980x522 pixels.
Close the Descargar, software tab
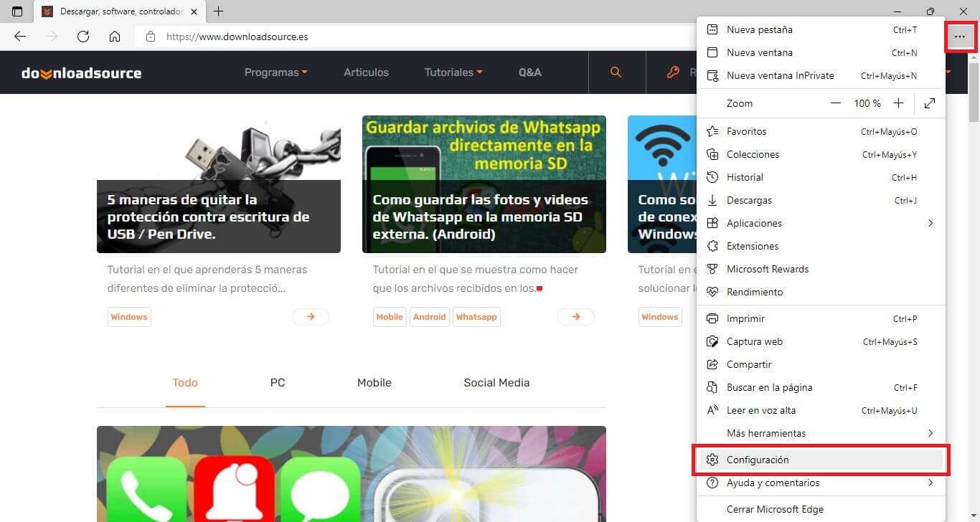click(194, 11)
